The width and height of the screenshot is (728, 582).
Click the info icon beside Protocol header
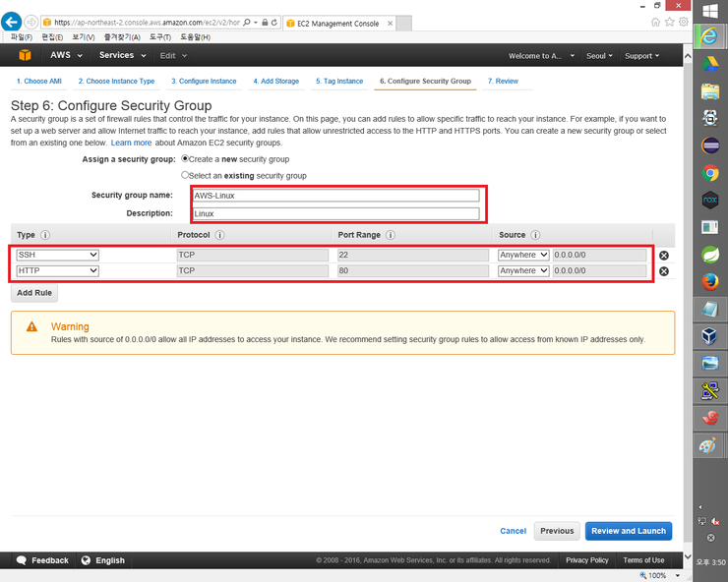(219, 236)
